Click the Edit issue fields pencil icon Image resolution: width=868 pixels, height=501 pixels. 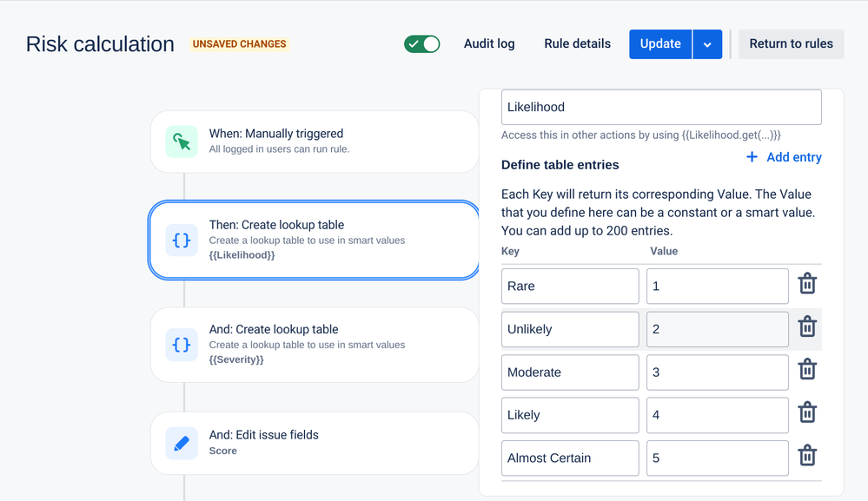click(x=182, y=444)
